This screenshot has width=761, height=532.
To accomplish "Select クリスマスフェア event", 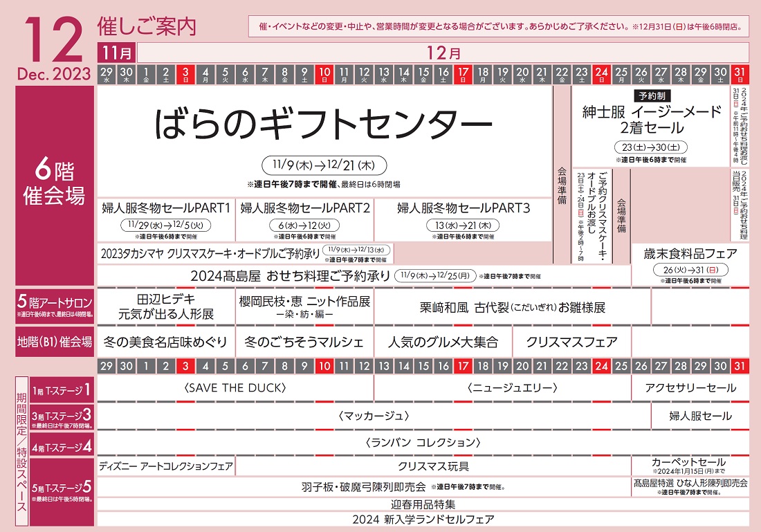I will (571, 342).
